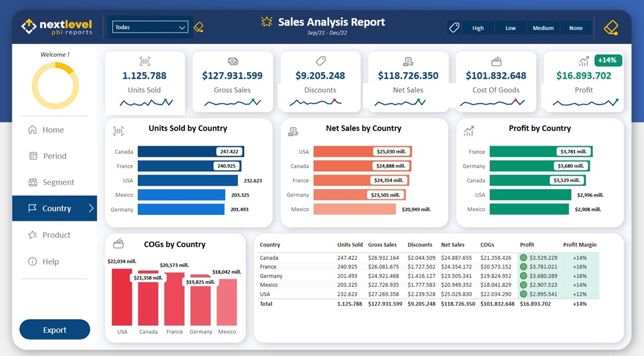Image resolution: width=644 pixels, height=356 pixels.
Task: Click the clear filters eraser icon at top right
Action: (x=611, y=28)
